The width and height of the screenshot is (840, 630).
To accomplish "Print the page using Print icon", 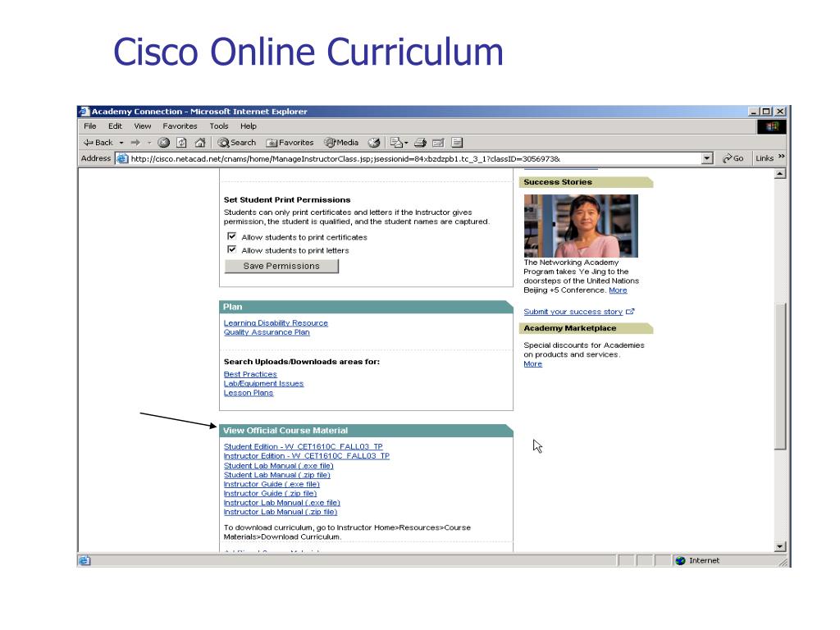I will 421,143.
